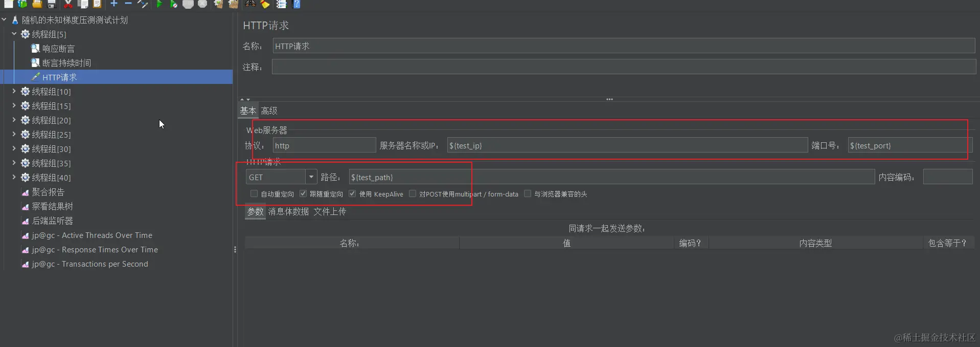Switch to the 高级 tab
980x347 pixels.
click(269, 111)
